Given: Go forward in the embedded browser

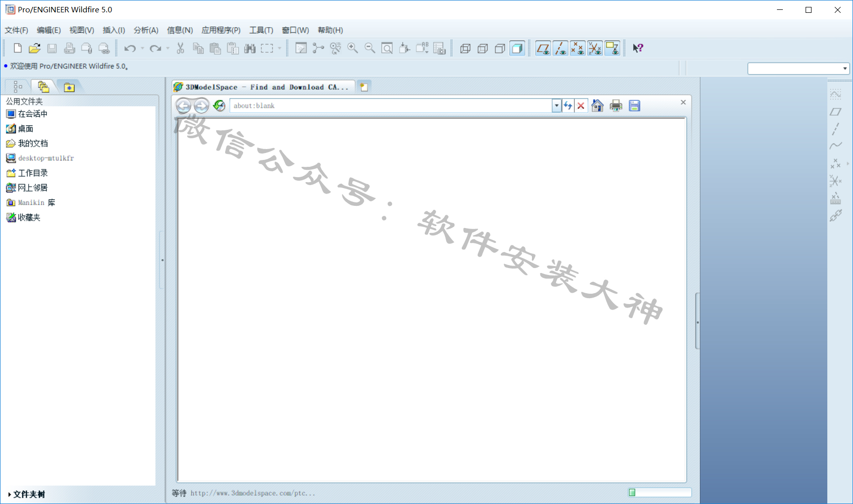Looking at the screenshot, I should pos(201,106).
